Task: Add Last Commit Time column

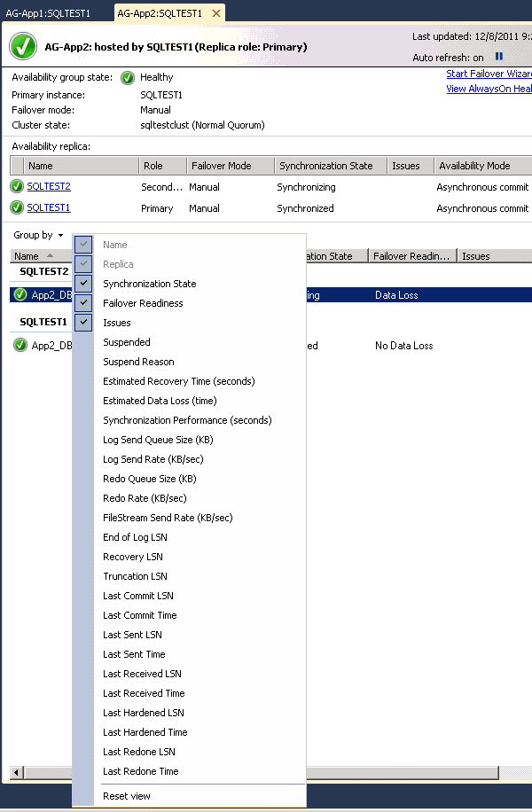Action: [139, 615]
